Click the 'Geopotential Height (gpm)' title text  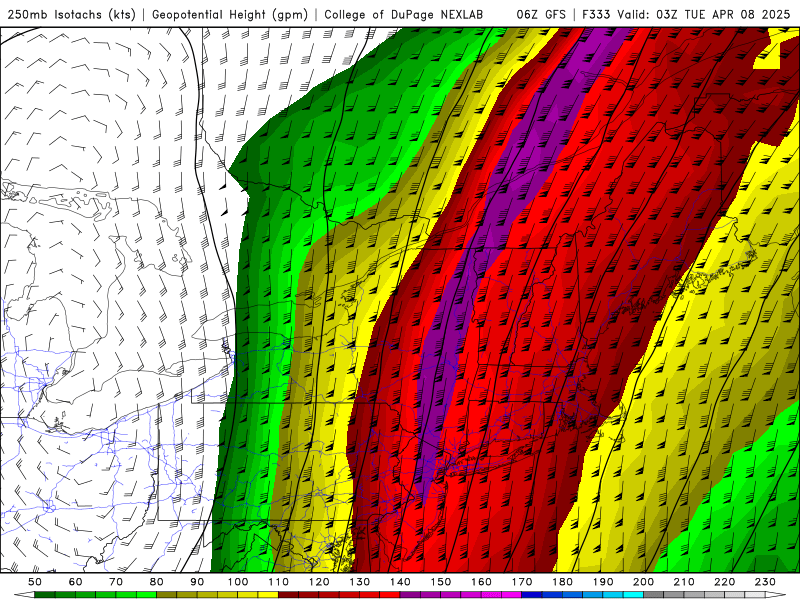pyautogui.click(x=230, y=15)
